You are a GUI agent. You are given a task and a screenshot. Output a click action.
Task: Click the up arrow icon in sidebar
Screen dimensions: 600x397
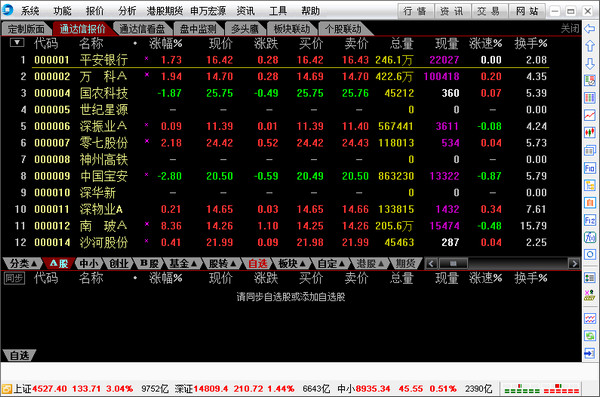pos(590,46)
